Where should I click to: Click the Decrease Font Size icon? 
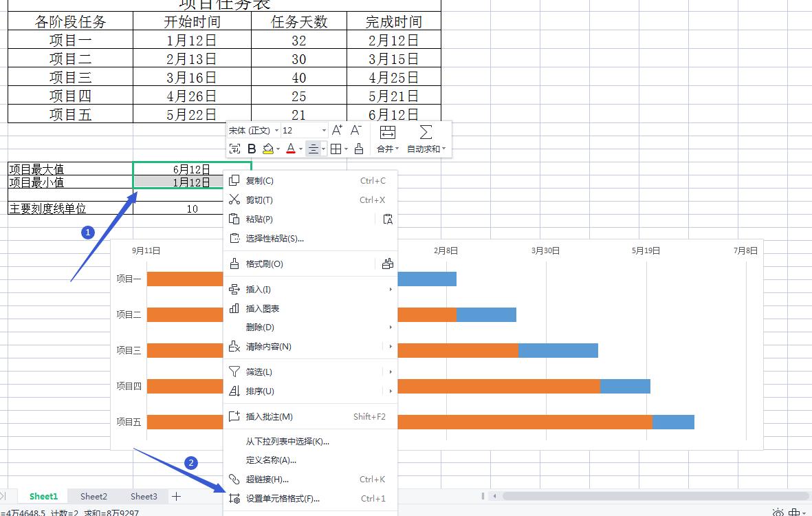click(x=355, y=131)
